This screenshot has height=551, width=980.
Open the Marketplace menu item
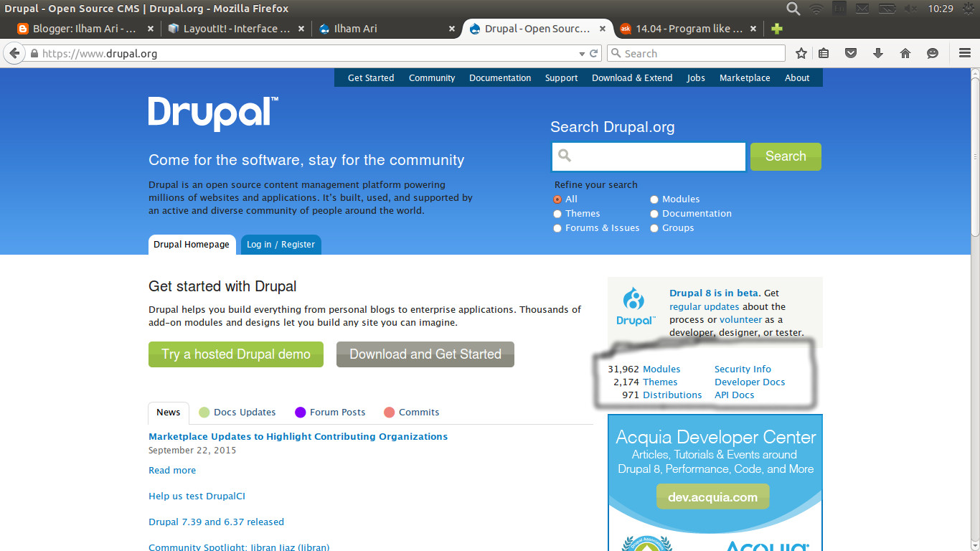tap(745, 77)
